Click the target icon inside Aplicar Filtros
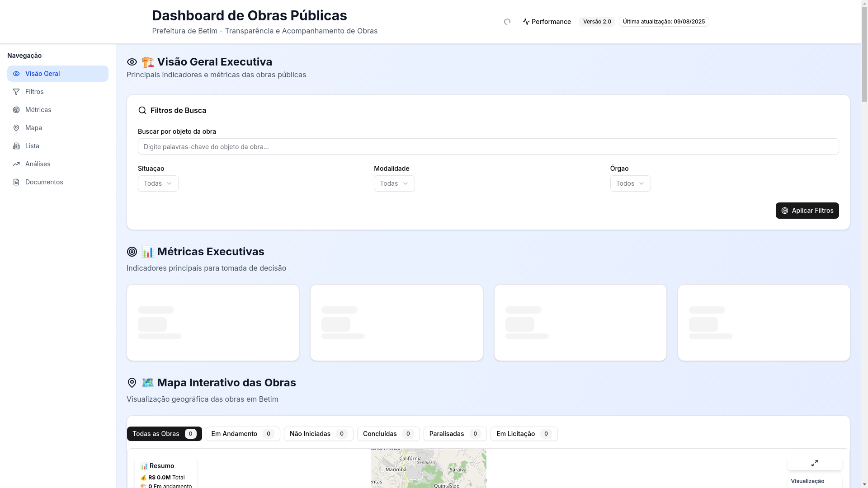Image resolution: width=868 pixels, height=488 pixels. 785,211
